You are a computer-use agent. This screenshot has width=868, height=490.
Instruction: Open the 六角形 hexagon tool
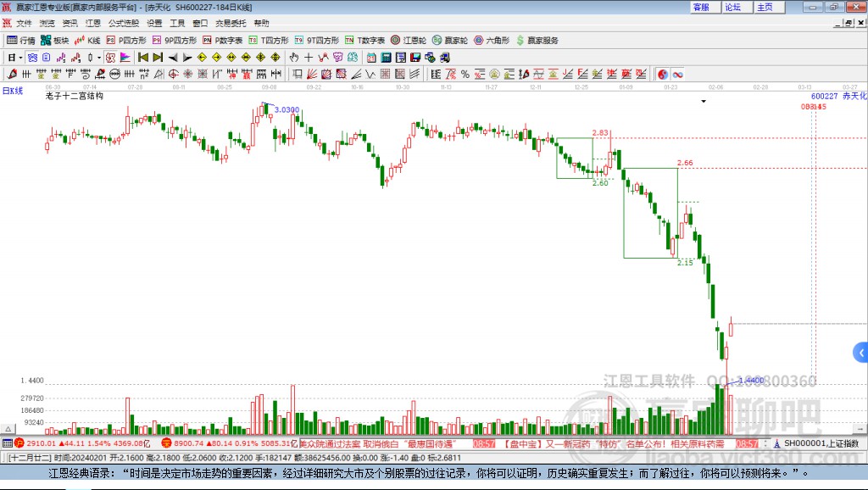click(x=492, y=40)
